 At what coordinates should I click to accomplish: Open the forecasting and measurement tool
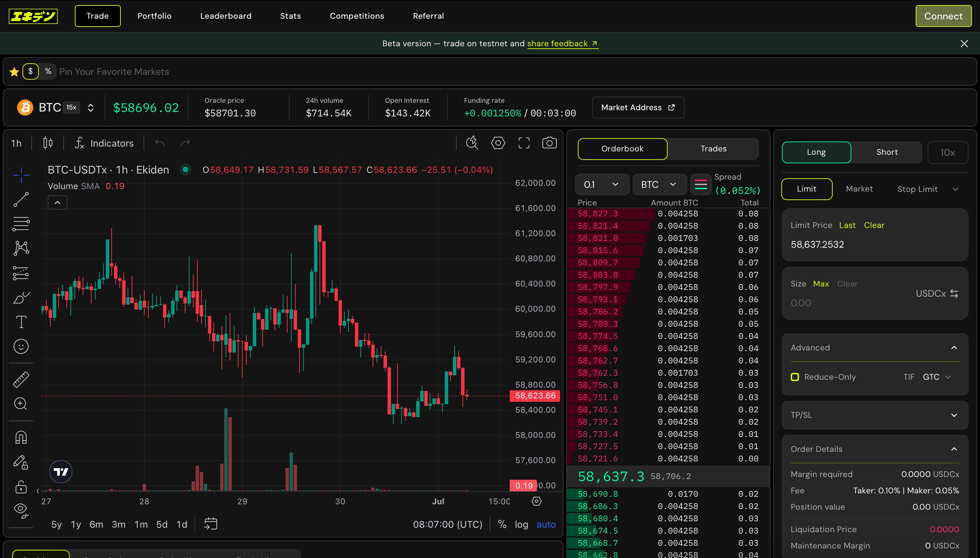(21, 273)
